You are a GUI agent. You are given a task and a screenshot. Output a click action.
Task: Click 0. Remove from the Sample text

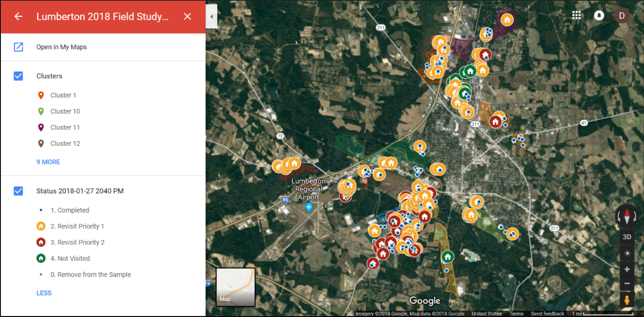pyautogui.click(x=91, y=275)
